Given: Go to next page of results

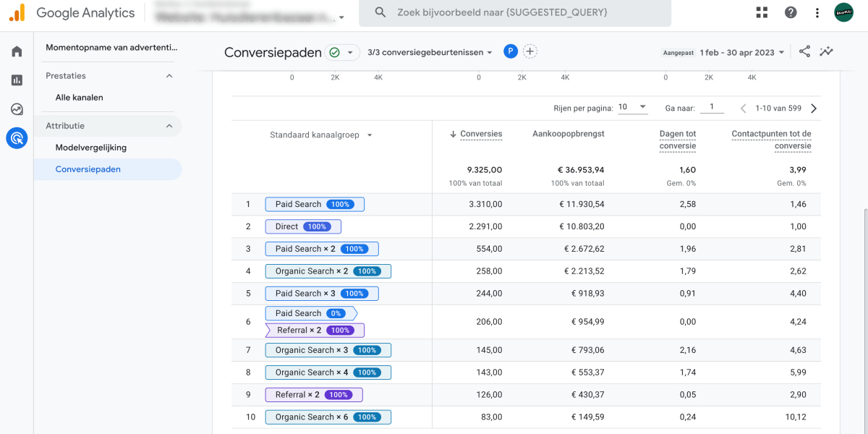Looking at the screenshot, I should pyautogui.click(x=814, y=109).
